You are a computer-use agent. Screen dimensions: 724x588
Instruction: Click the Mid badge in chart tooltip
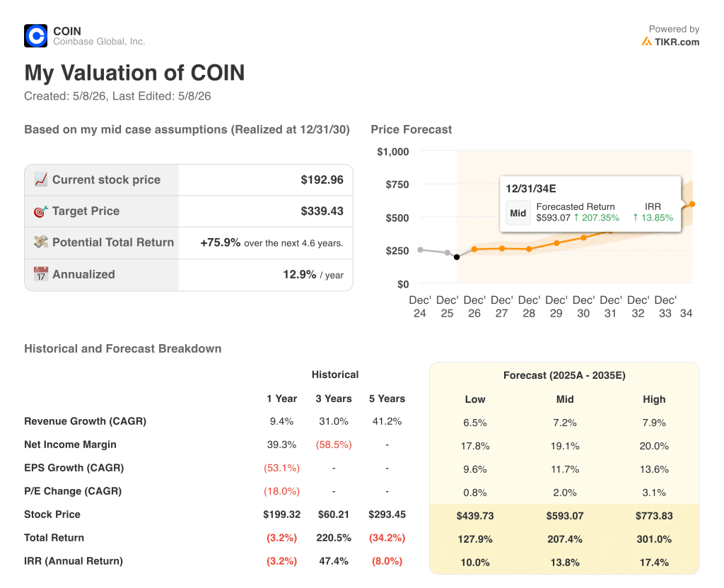(518, 213)
